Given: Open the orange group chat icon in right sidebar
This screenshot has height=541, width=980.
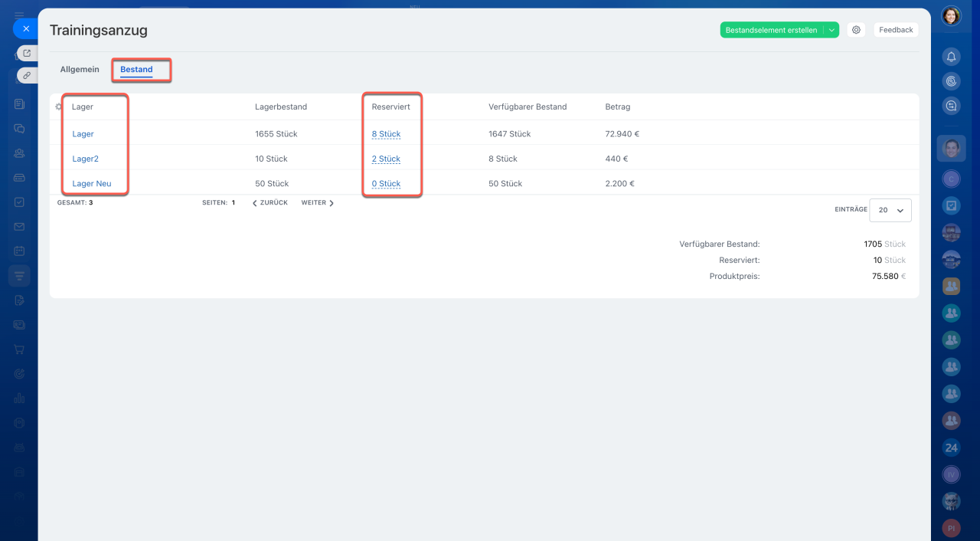Looking at the screenshot, I should 951,286.
